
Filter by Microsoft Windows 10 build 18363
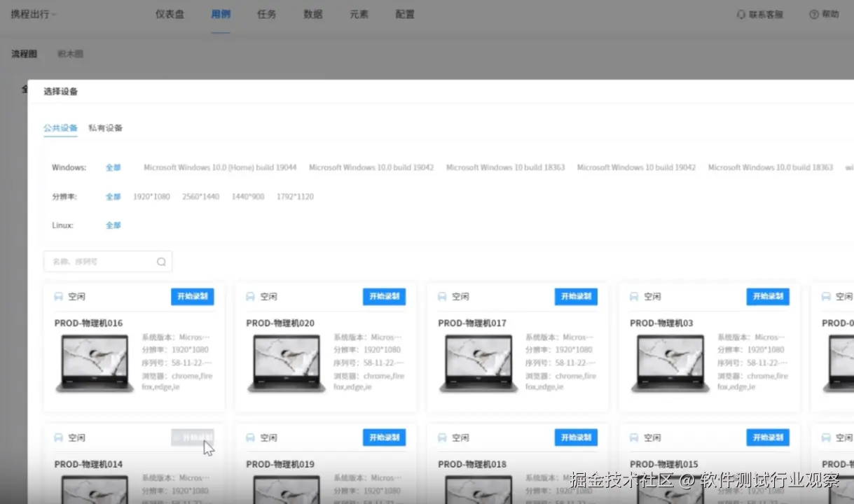(x=506, y=168)
